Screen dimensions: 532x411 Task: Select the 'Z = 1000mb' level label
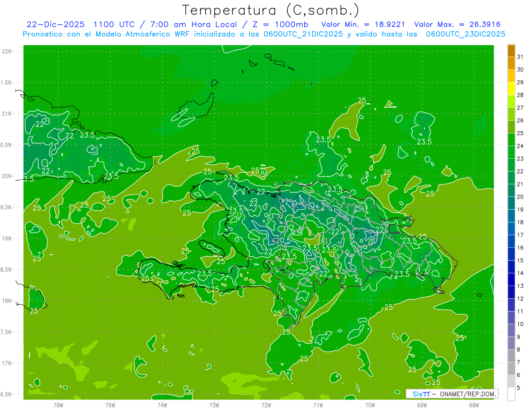point(281,24)
